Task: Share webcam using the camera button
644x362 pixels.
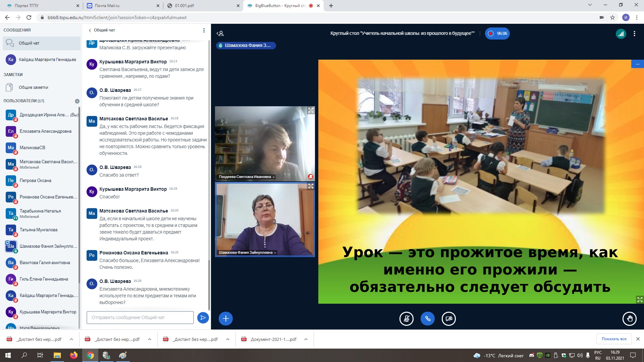Action: pos(449,318)
